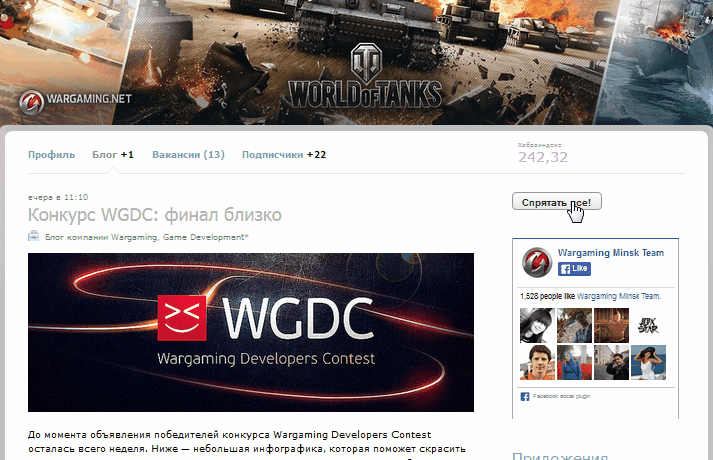Open the Блог компании Wargaming link
713x460 pixels.
(101, 237)
